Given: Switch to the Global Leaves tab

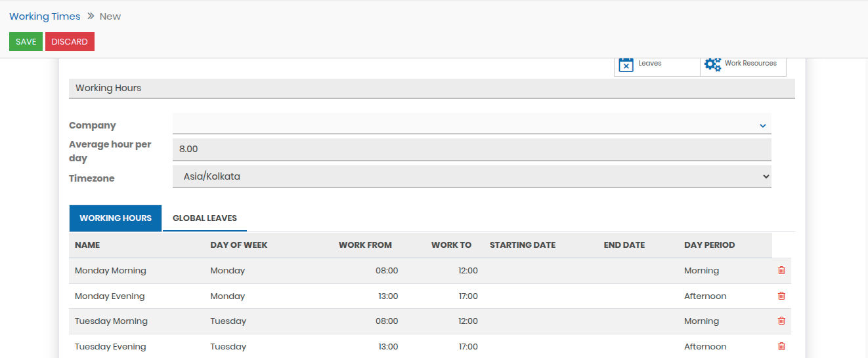Looking at the screenshot, I should tap(204, 218).
